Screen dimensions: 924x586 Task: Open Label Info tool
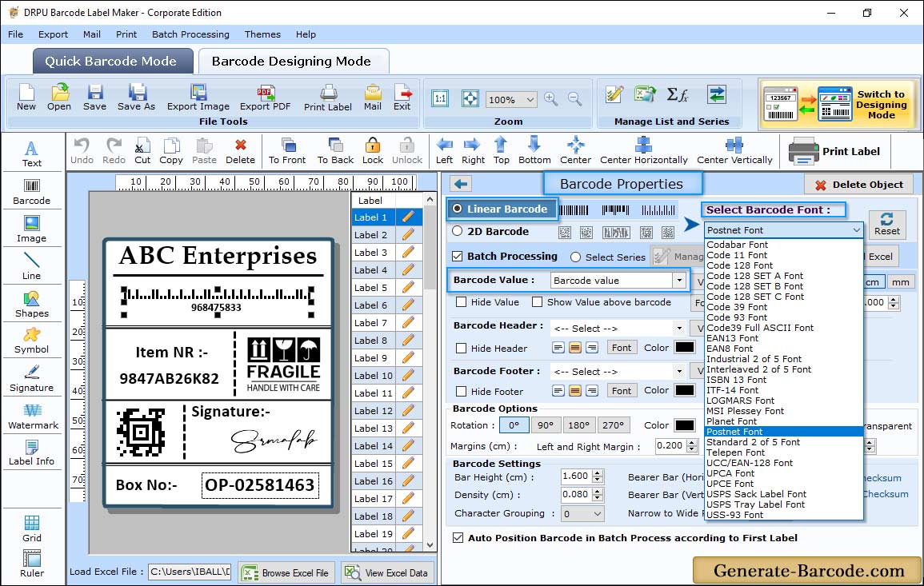coord(32,453)
